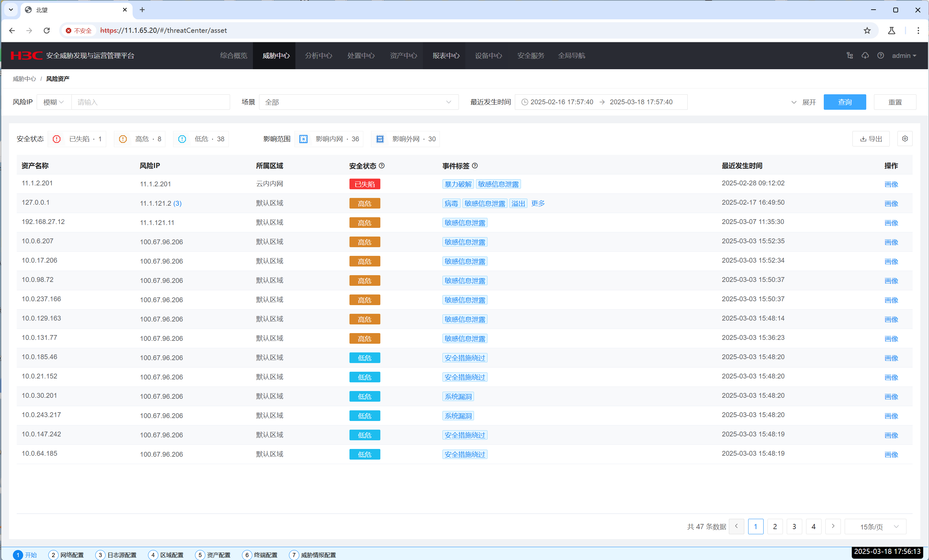
Task: Filter by 影响内网 scope
Action: click(x=329, y=139)
